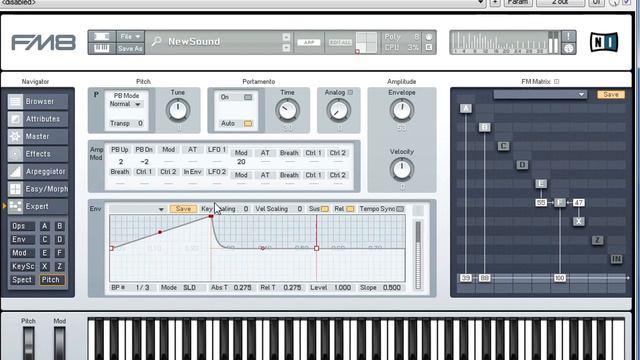Open the Ops expert tab

tap(22, 226)
